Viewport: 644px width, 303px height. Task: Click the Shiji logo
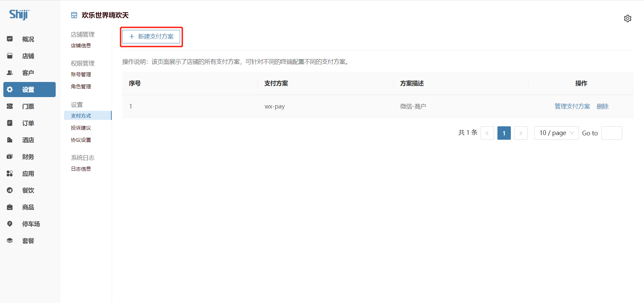point(19,15)
